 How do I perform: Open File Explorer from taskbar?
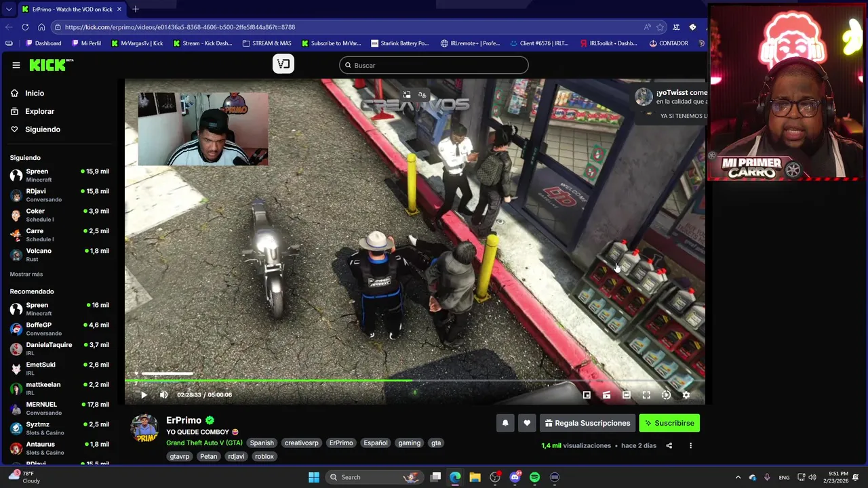tap(475, 477)
